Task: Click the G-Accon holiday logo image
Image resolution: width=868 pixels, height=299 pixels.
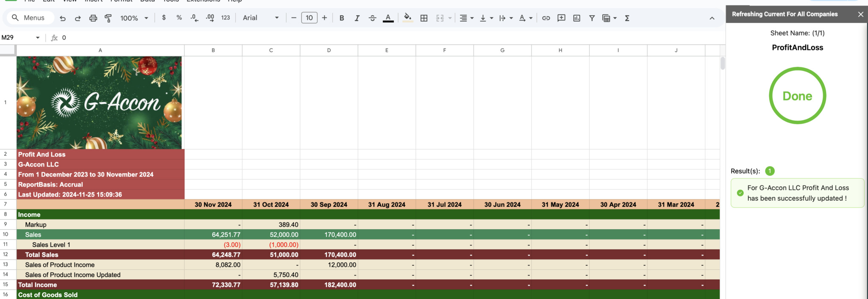Action: coord(99,102)
